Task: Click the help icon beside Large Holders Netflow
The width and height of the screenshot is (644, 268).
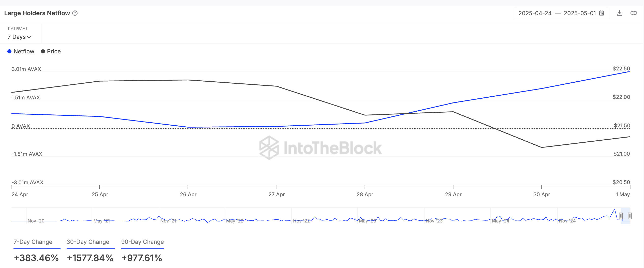Action: (x=75, y=13)
